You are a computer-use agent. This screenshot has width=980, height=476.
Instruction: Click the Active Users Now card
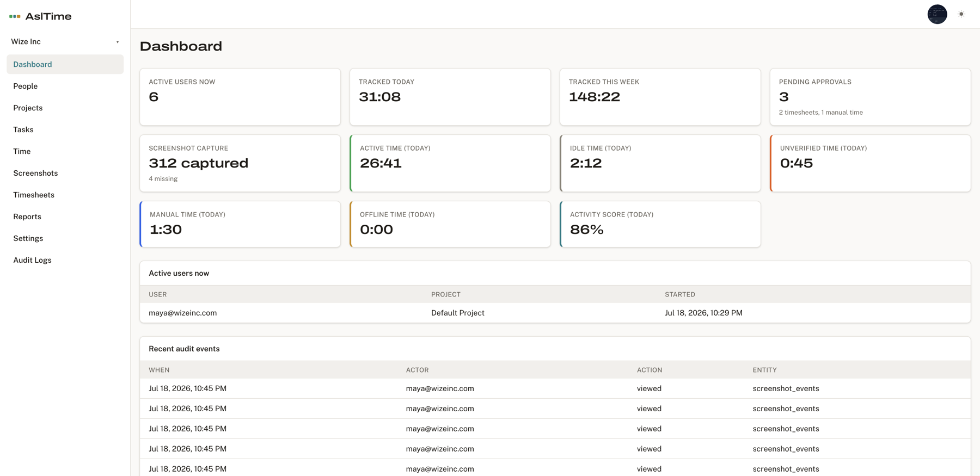240,97
